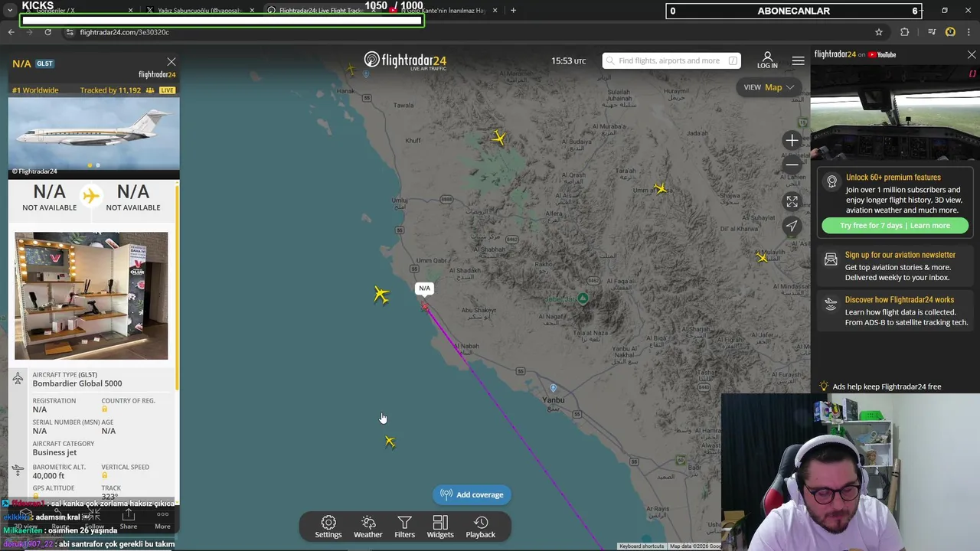980x551 pixels.
Task: Open the hamburger main menu
Action: click(x=798, y=60)
